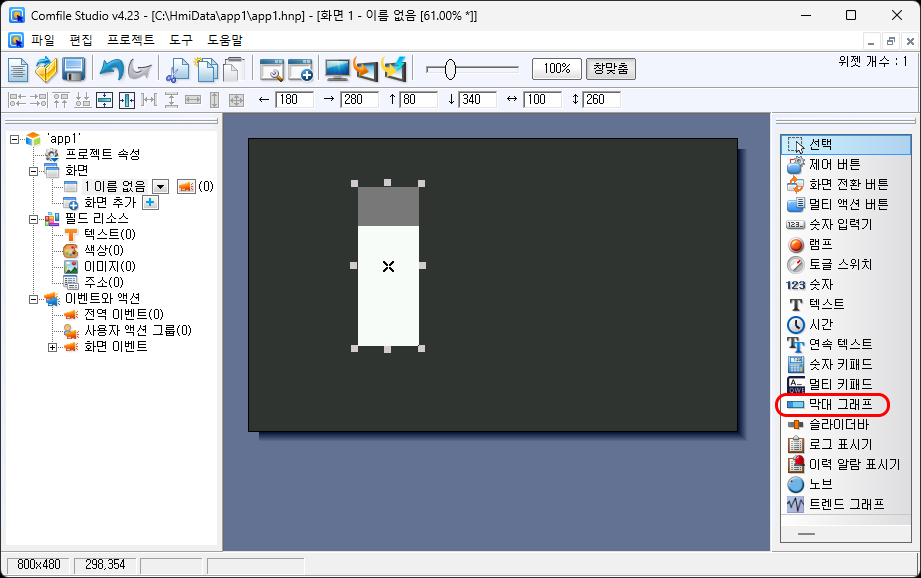Click the Save project floppy disk icon
This screenshot has width=921, height=578.
click(x=73, y=69)
